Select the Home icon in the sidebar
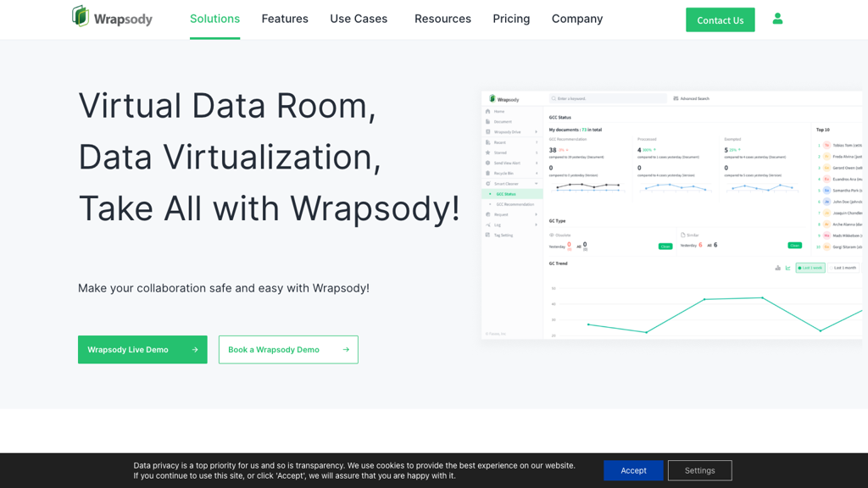This screenshot has height=488, width=868. coord(487,111)
